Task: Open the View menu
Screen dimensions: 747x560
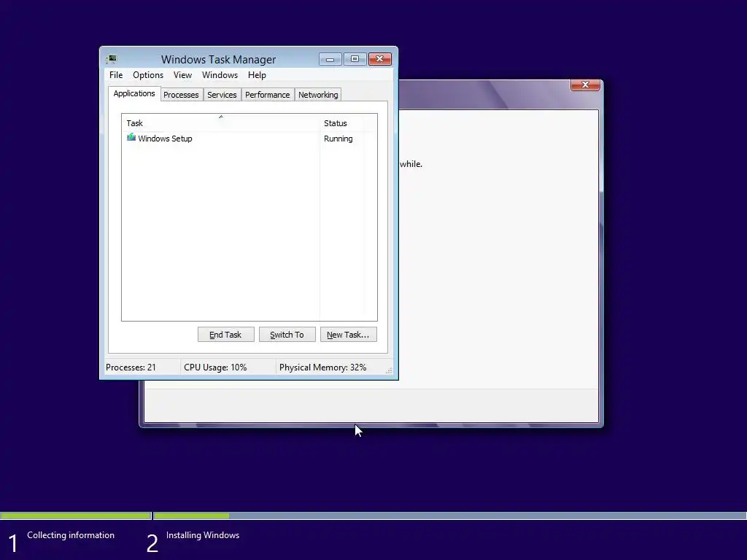Action: (x=182, y=75)
